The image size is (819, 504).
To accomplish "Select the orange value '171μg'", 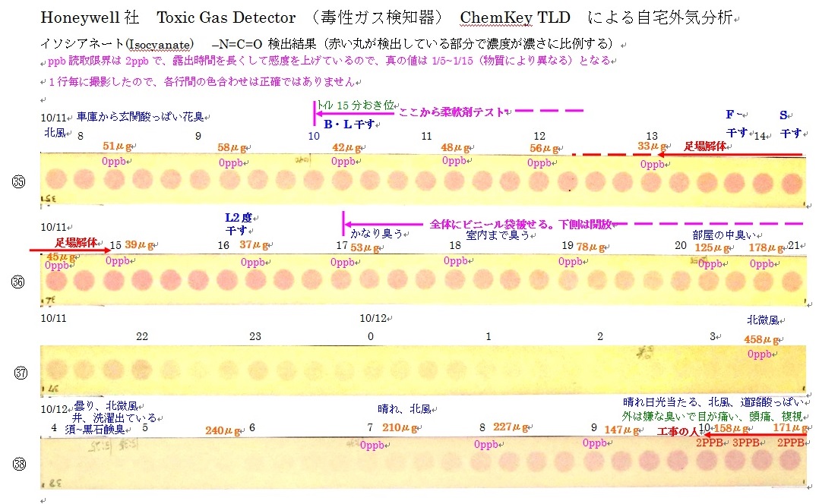I will click(790, 428).
